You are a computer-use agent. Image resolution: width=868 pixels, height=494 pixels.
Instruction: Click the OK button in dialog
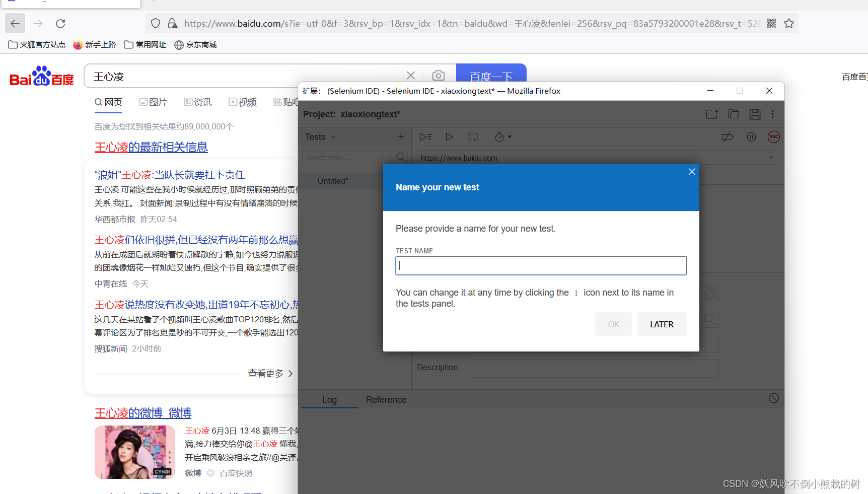(x=613, y=324)
